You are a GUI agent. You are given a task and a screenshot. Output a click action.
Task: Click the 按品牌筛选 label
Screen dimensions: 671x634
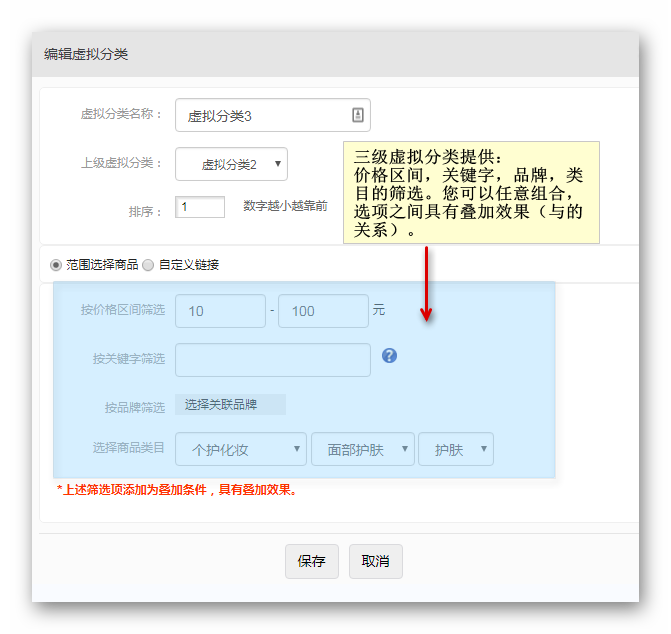[135, 408]
